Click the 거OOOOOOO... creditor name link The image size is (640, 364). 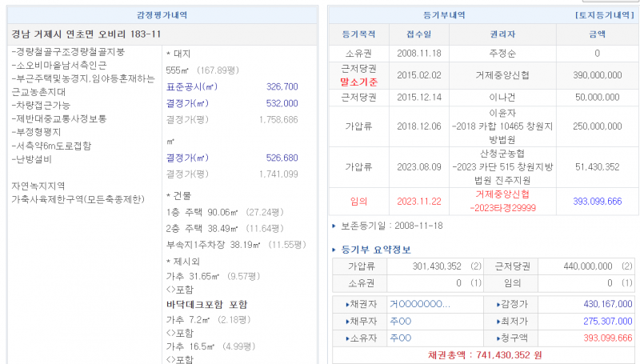coord(420,304)
